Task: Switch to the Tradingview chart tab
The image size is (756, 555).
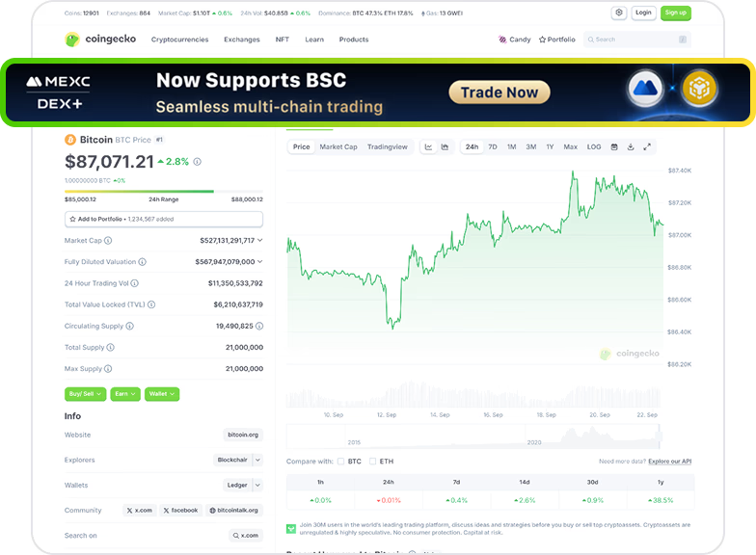Action: pyautogui.click(x=388, y=147)
